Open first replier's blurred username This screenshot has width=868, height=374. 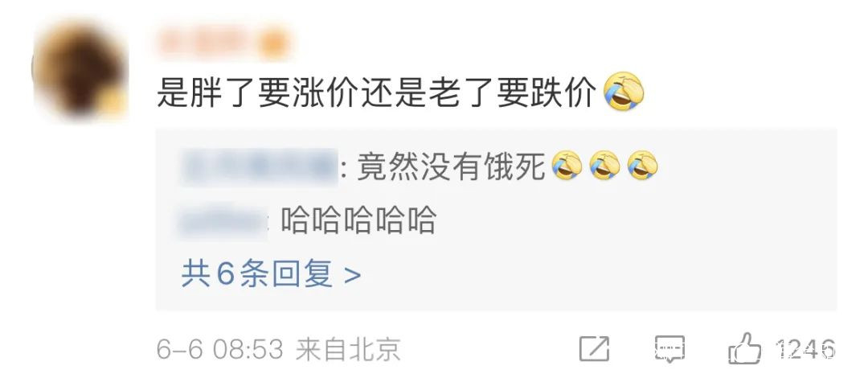coord(259,166)
